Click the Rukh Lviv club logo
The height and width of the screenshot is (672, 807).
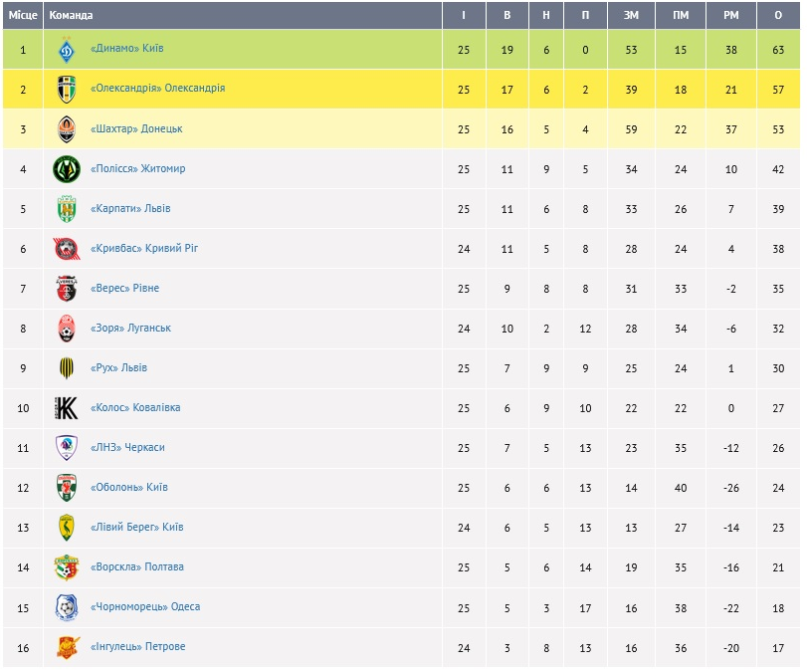66,368
